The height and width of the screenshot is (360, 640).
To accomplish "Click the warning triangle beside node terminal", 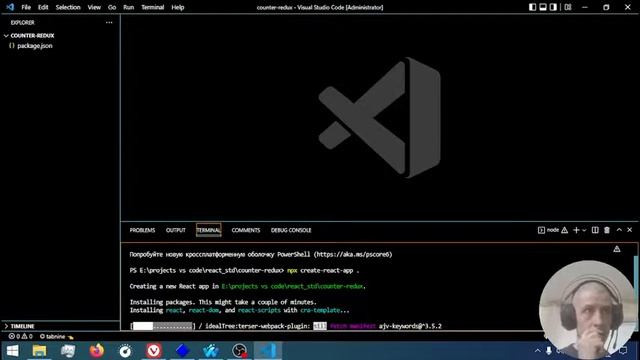I will pyautogui.click(x=564, y=230).
